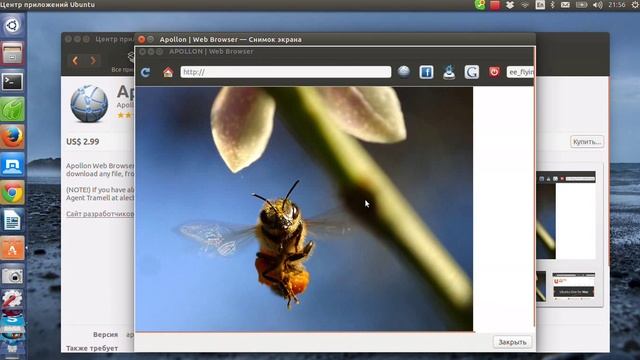Screen dimensions: 640x360
Task: Click the reload icon in the Apollon browser screenshot
Action: pyautogui.click(x=145, y=72)
